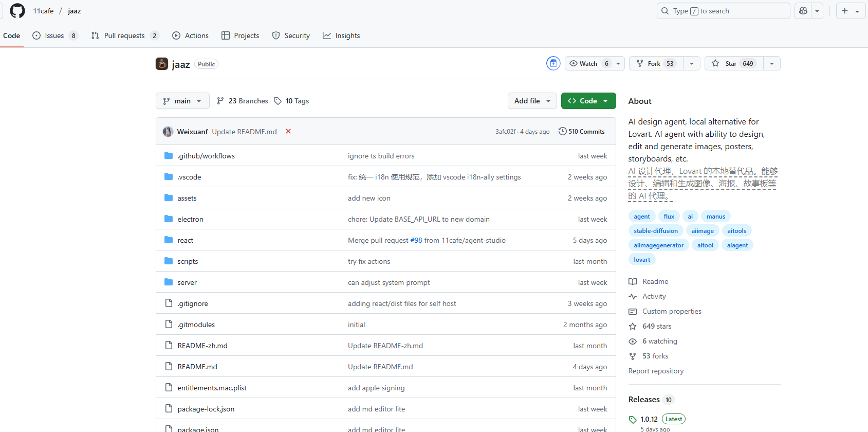Click the stable-diffusion topic tag
This screenshot has height=432, width=868.
click(x=656, y=231)
